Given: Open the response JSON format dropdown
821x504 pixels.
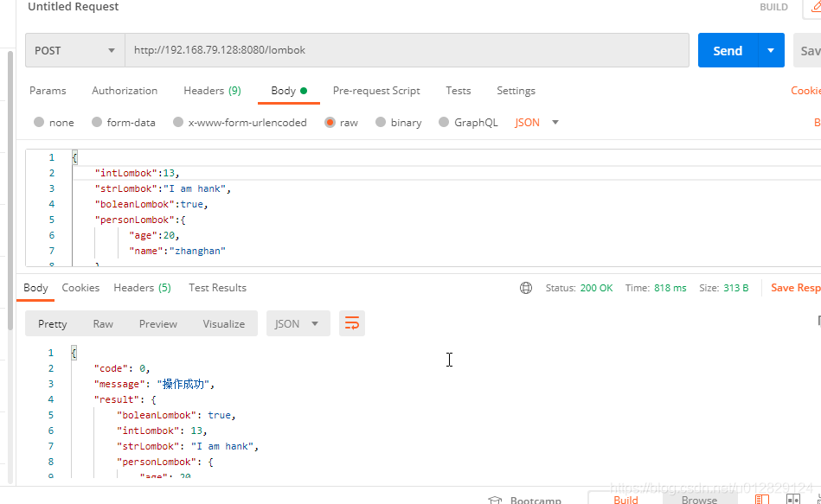Looking at the screenshot, I should [x=298, y=323].
